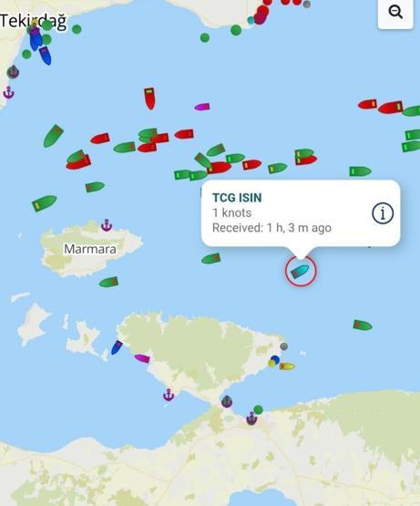Select the magenta vessel near the peninsula west coast
This screenshot has width=420, height=506.
[x=142, y=358]
